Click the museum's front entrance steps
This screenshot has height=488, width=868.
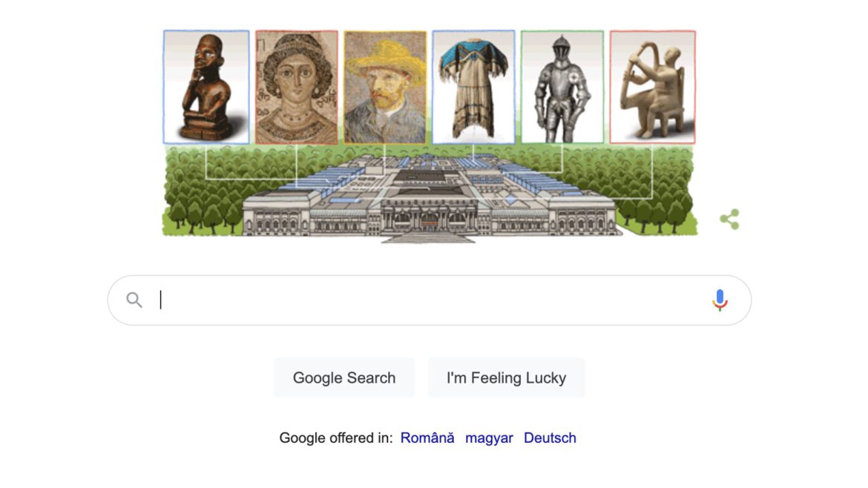(428, 237)
